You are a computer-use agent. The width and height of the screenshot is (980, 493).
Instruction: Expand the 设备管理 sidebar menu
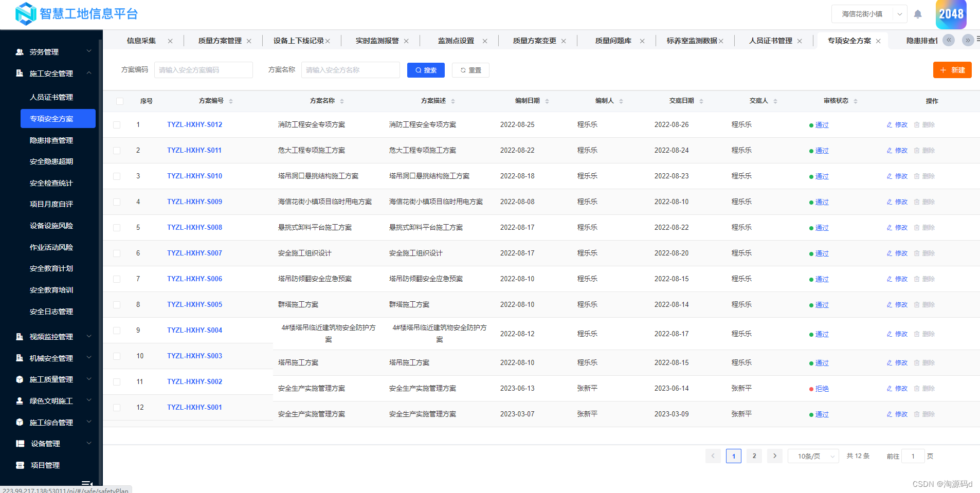tap(51, 444)
